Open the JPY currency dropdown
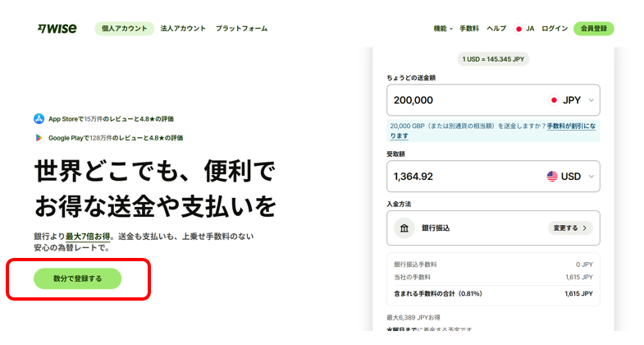The image size is (644, 345). tap(572, 100)
